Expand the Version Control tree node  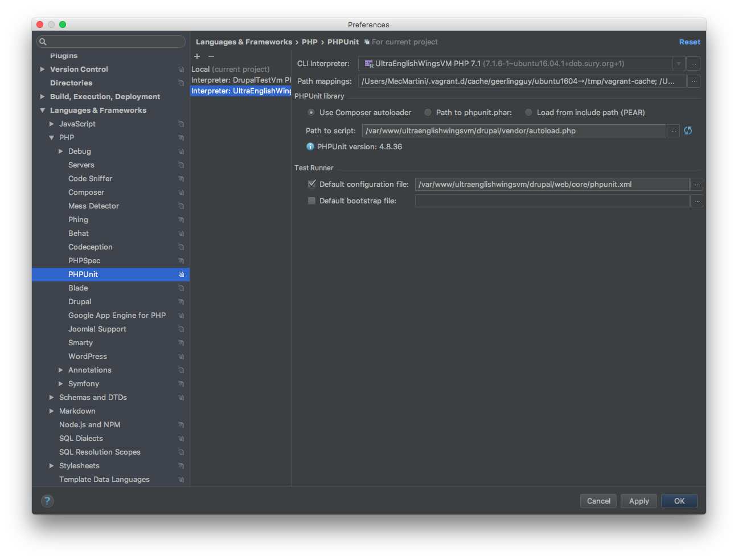pyautogui.click(x=42, y=70)
